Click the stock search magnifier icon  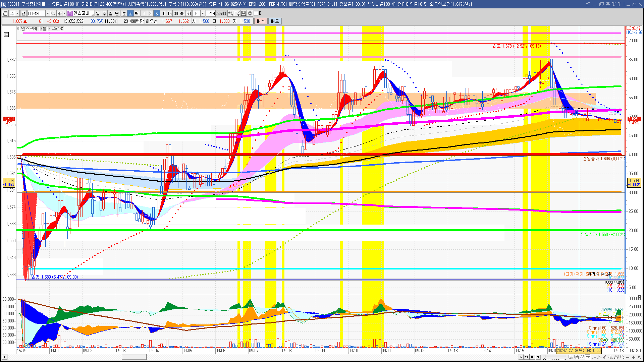coord(53,13)
